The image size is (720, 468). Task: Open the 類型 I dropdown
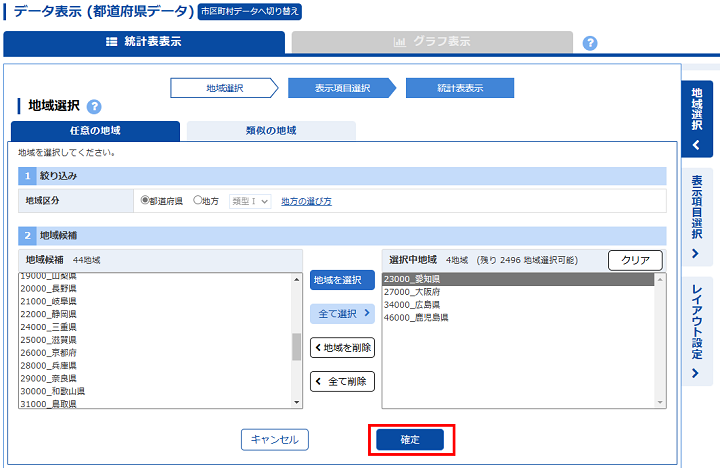[250, 201]
